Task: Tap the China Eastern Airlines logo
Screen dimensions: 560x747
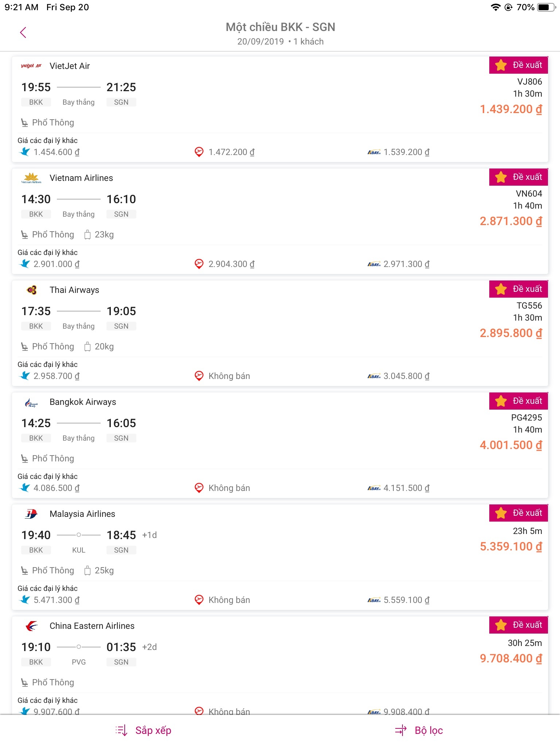Action: (x=32, y=626)
